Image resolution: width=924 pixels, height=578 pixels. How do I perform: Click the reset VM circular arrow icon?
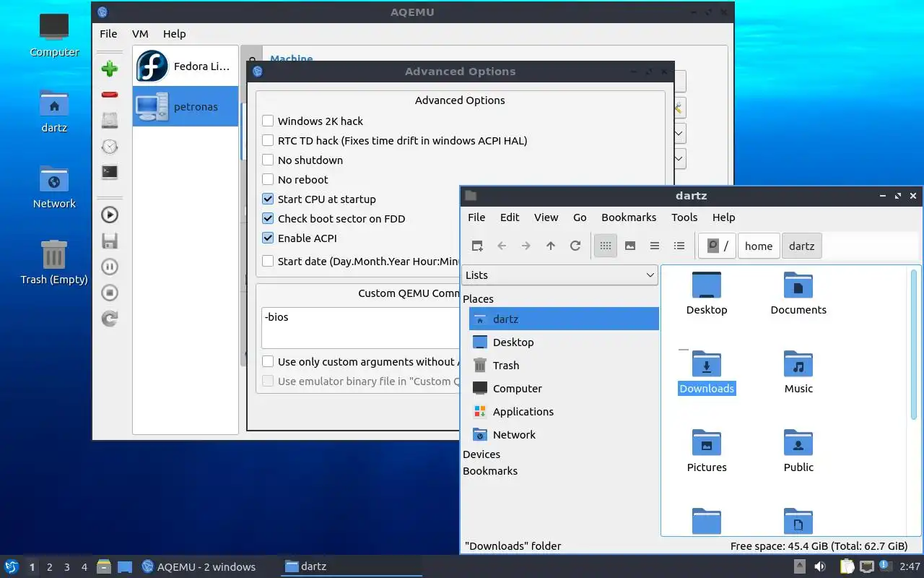[110, 319]
